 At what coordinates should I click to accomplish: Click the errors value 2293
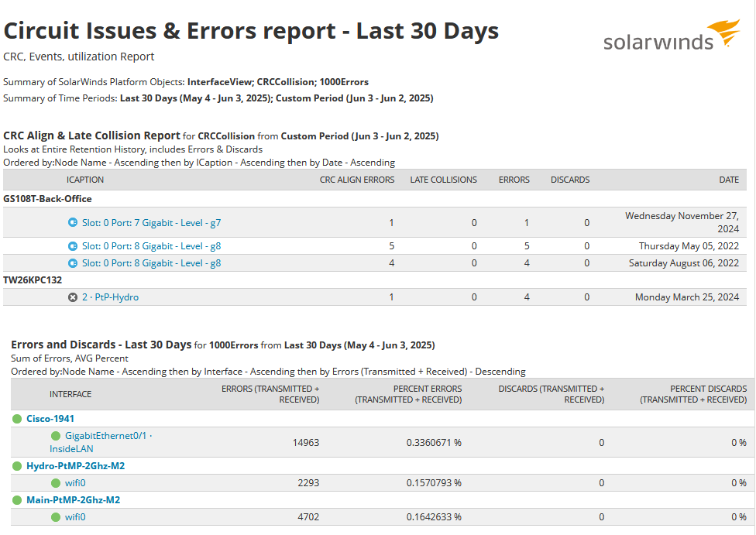[308, 483]
